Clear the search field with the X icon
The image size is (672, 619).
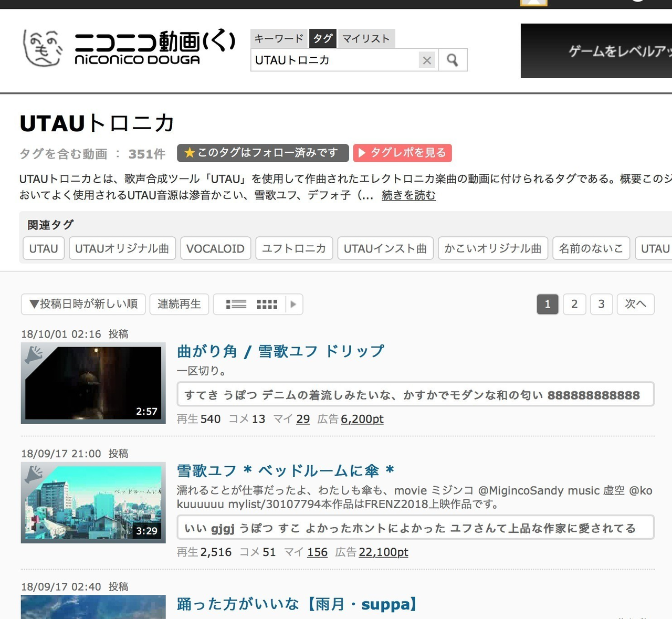(x=427, y=60)
